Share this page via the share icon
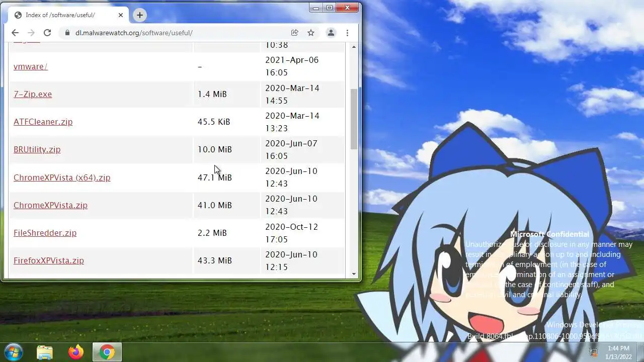The width and height of the screenshot is (644, 362). (295, 33)
